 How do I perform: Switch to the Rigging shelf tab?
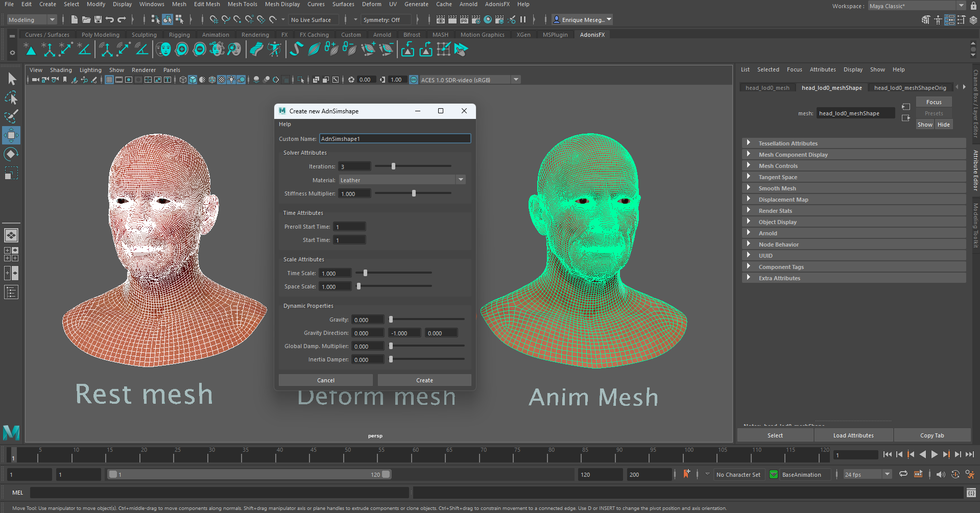tap(179, 35)
